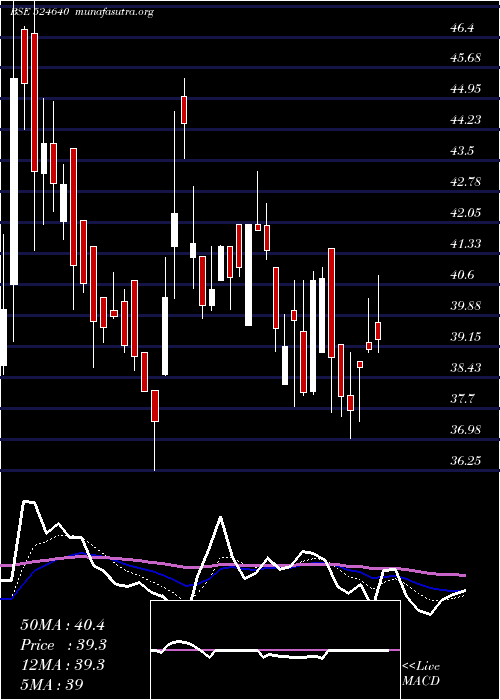Click the 37.7 price axis label
This screenshot has width=500, height=700.
(462, 399)
